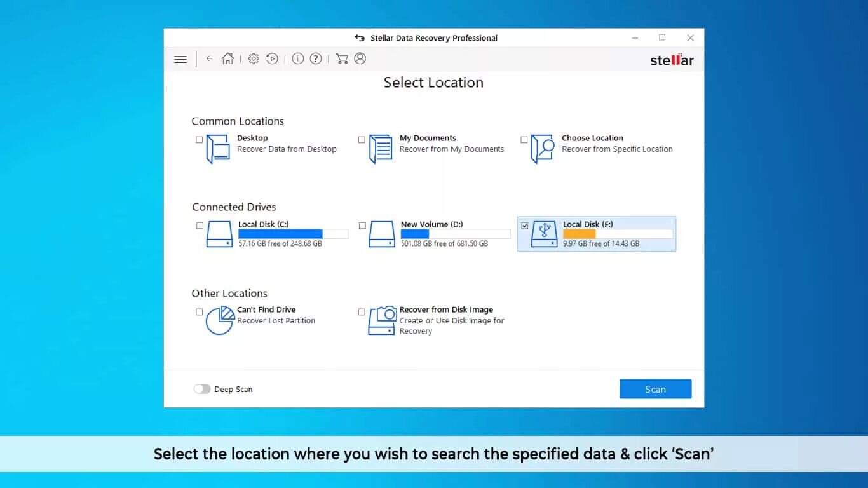Click the Local Disk (F:) USB drive icon

click(545, 234)
